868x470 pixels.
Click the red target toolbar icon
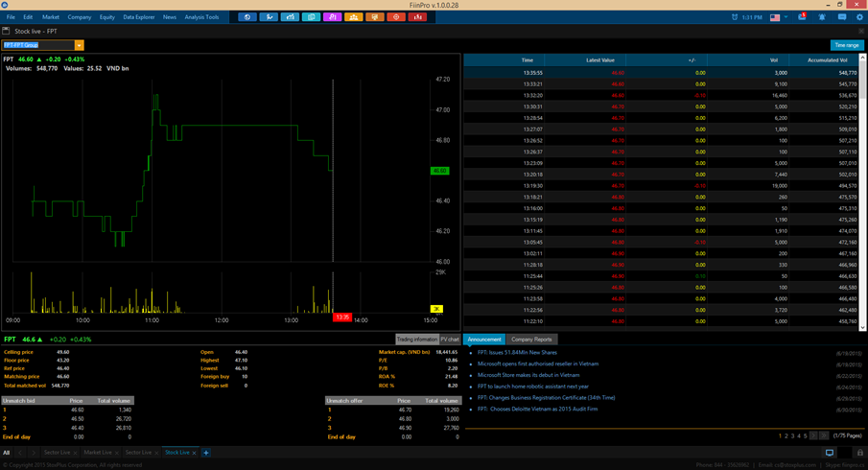(x=396, y=17)
